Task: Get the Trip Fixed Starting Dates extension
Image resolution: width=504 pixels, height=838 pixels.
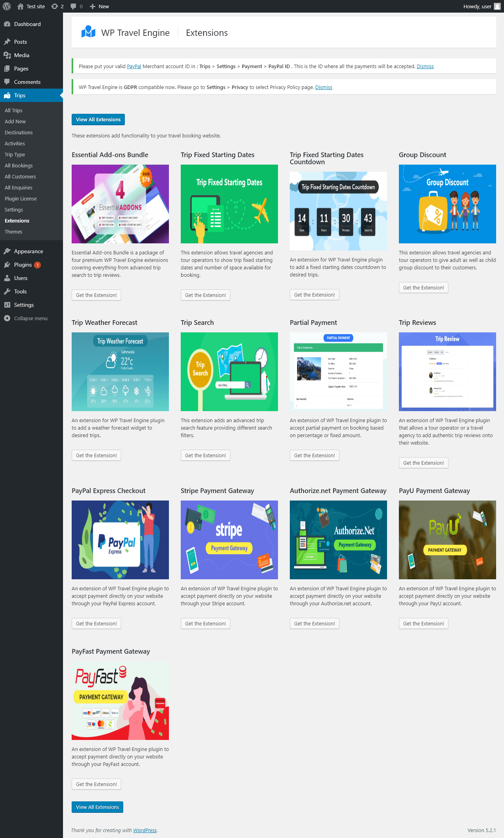Action: pyautogui.click(x=206, y=295)
